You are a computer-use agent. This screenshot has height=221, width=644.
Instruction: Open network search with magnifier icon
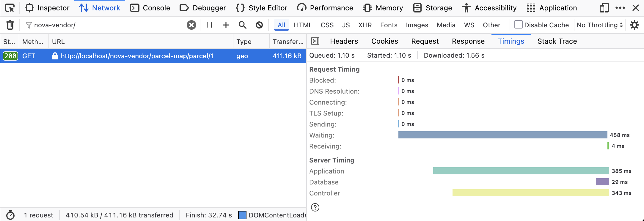[x=243, y=25]
